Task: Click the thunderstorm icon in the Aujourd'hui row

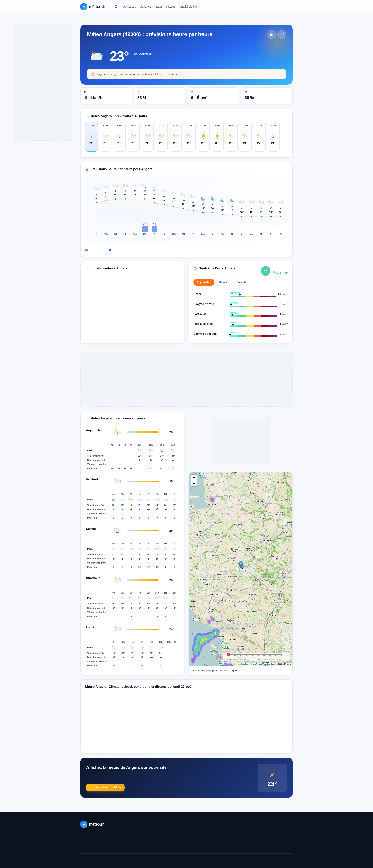Action: coord(117,432)
